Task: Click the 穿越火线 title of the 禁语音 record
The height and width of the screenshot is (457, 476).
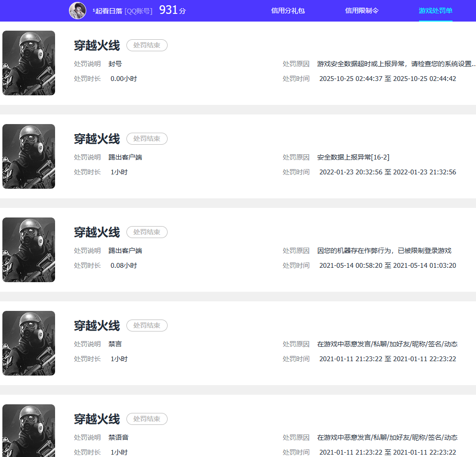Action: click(97, 419)
